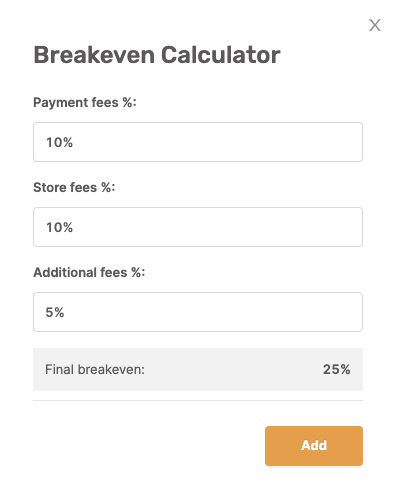Click the Store fees % label
The width and height of the screenshot is (394, 485).
(74, 187)
